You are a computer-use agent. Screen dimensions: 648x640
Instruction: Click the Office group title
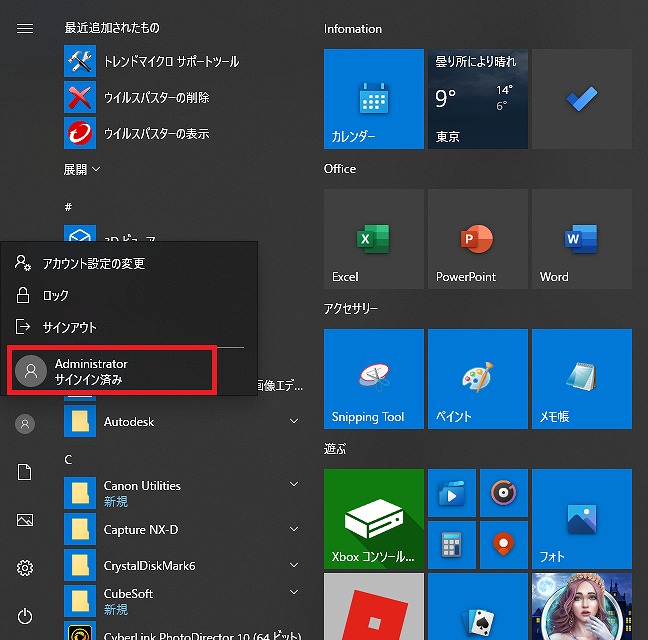tap(340, 169)
